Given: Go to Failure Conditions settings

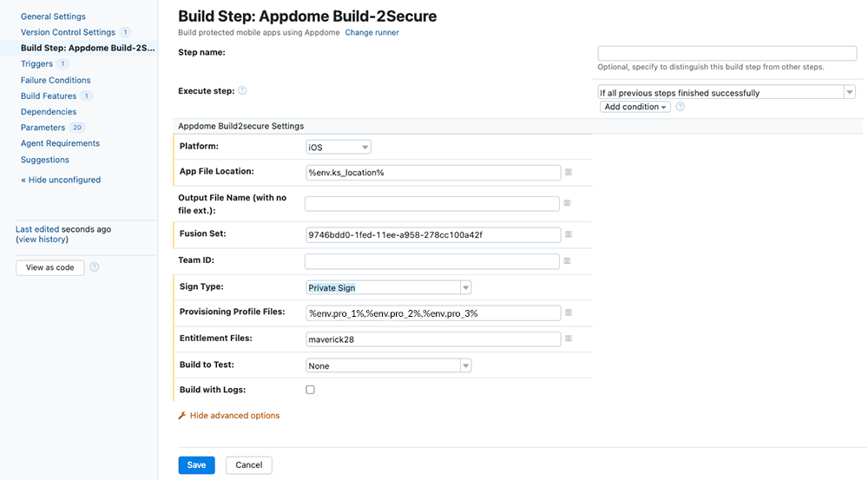Looking at the screenshot, I should [x=56, y=80].
